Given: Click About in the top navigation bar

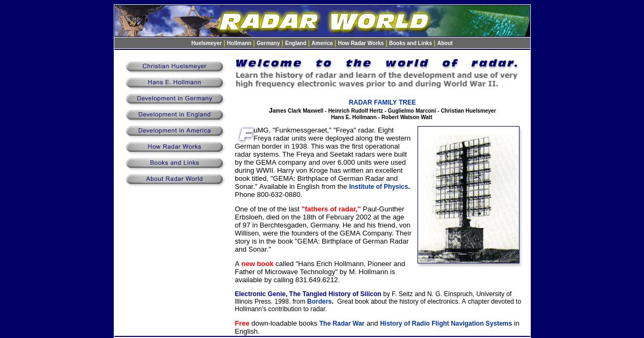Looking at the screenshot, I should click(x=444, y=43).
